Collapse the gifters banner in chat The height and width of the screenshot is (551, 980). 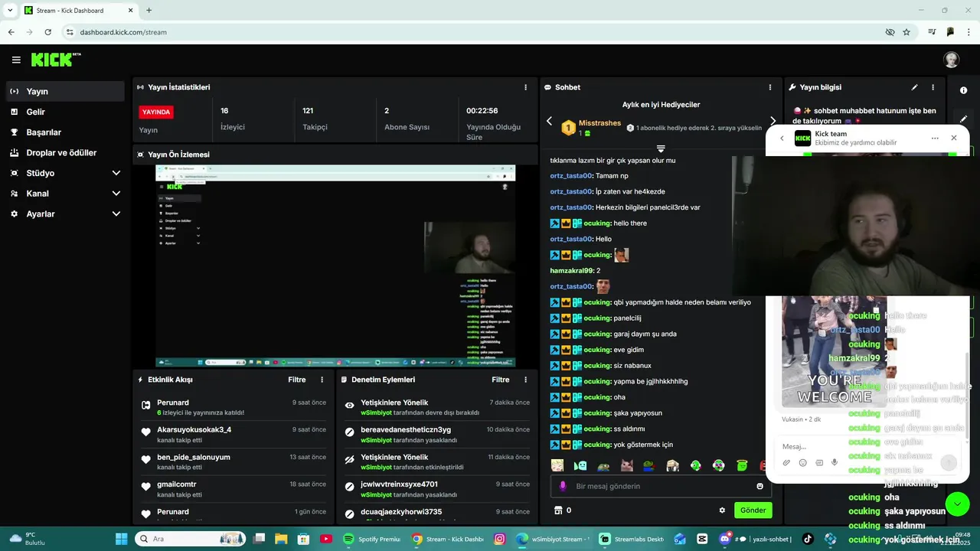pyautogui.click(x=661, y=148)
